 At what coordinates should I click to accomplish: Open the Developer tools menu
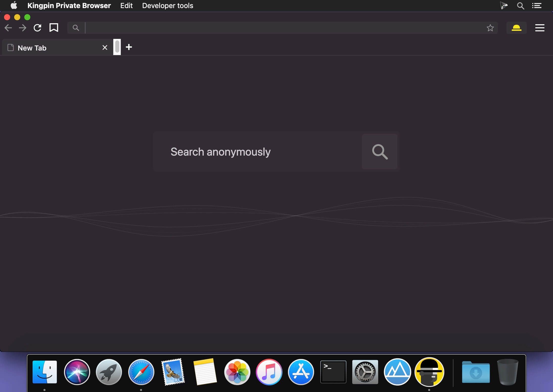pos(168,6)
